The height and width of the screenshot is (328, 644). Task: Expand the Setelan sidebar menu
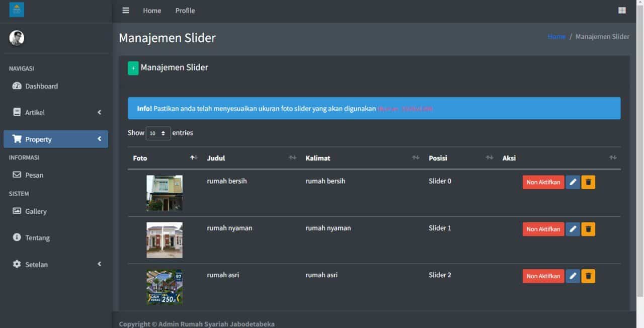[x=55, y=265]
